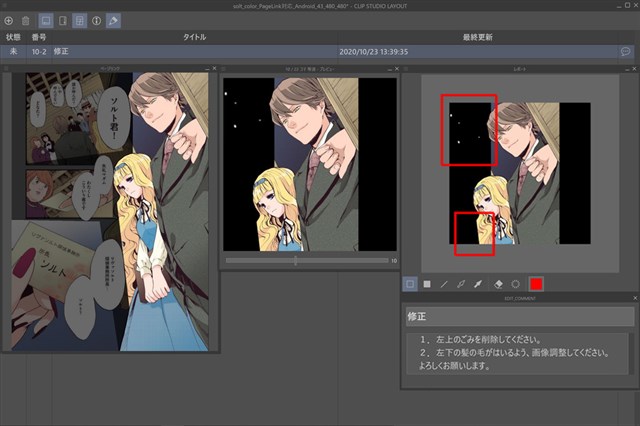Image resolution: width=640 pixels, height=426 pixels.
Task: Select the 10-2 number cell
Action: [39, 52]
